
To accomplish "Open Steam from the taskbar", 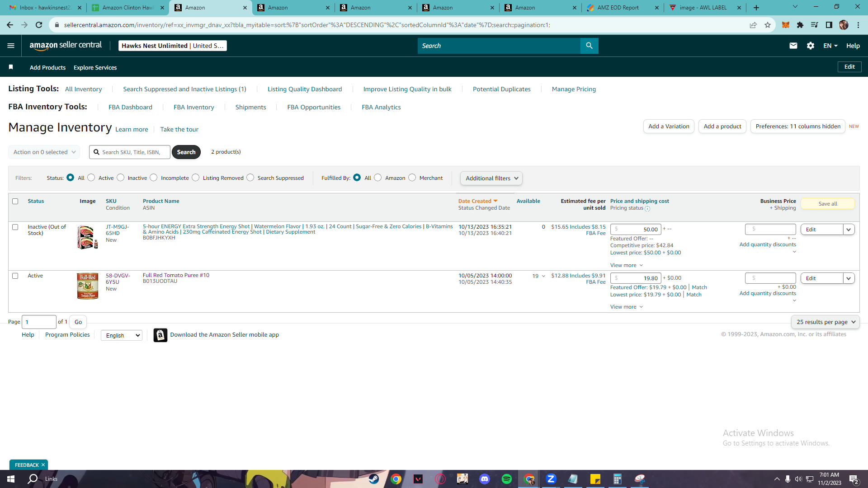I will pyautogui.click(x=374, y=479).
